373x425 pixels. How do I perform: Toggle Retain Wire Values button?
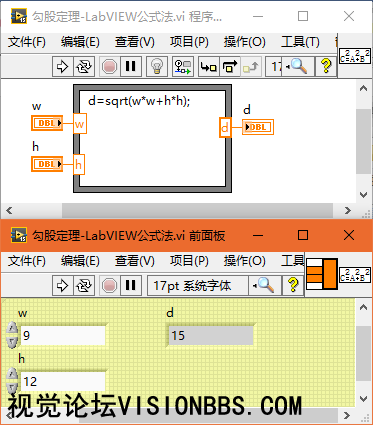(183, 67)
